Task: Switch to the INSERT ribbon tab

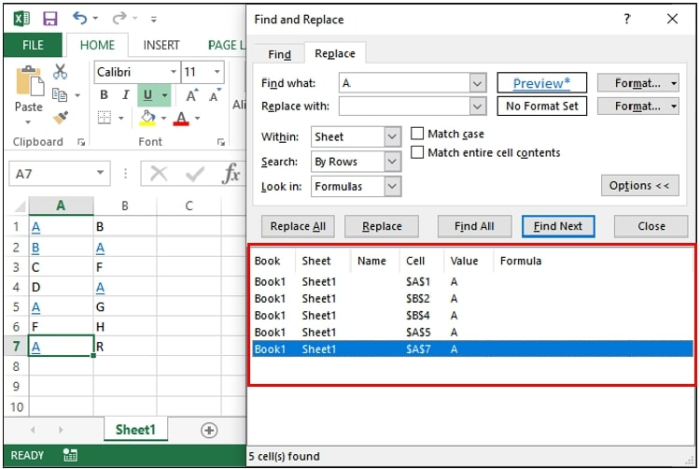Action: (161, 45)
